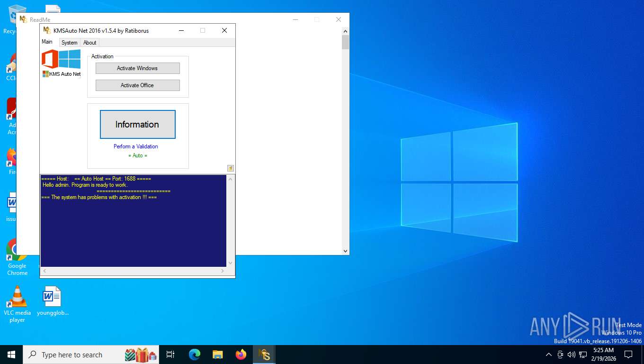Click the activation problems log line
The height and width of the screenshot is (364, 644).
(x=99, y=197)
